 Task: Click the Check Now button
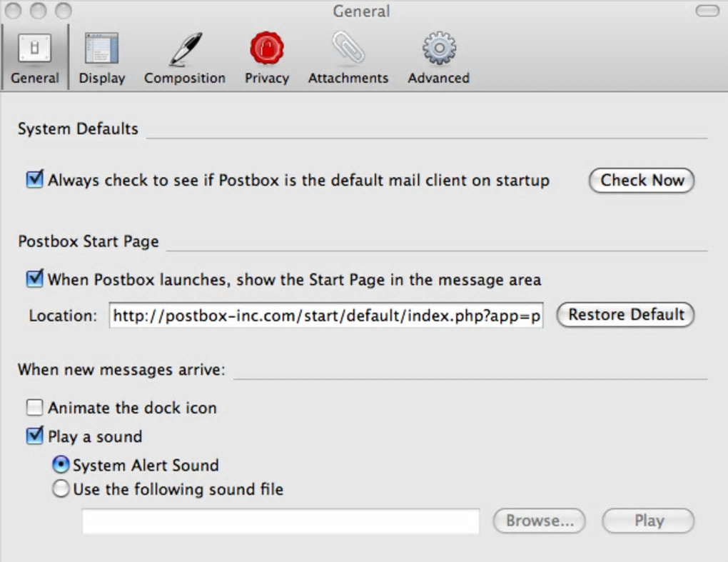642,180
